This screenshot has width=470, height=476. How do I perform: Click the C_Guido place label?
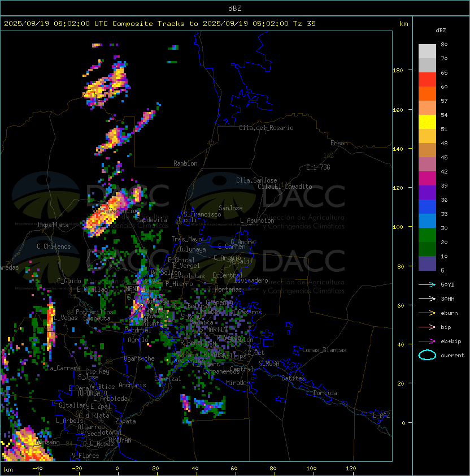click(69, 281)
